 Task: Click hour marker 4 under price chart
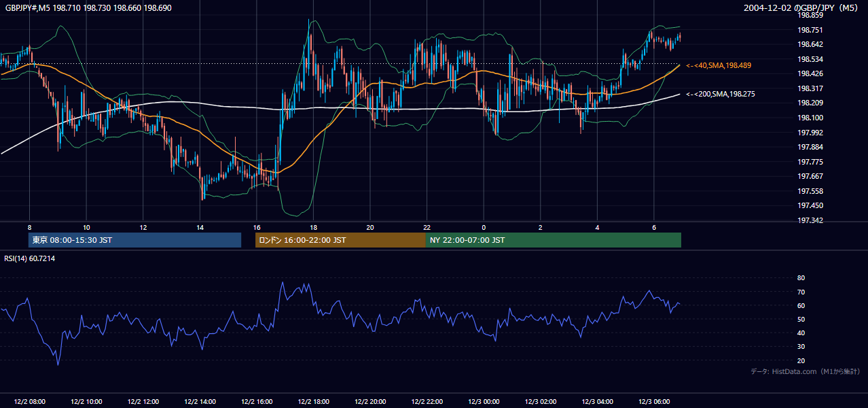click(597, 227)
